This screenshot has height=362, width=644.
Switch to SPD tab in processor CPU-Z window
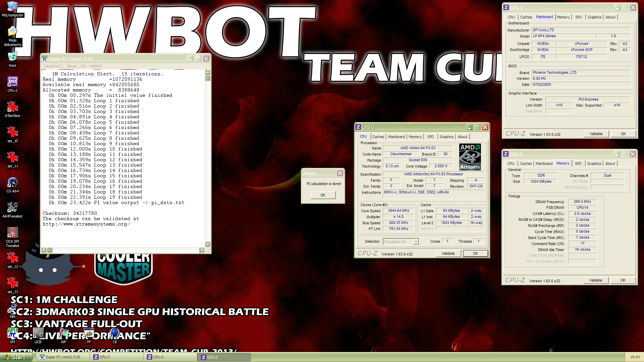(x=430, y=137)
